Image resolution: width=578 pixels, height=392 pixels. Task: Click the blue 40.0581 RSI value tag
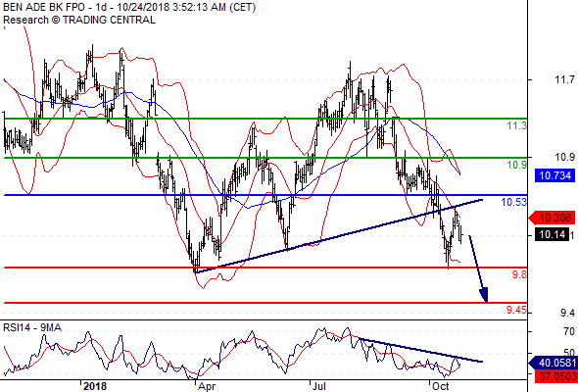tap(554, 364)
